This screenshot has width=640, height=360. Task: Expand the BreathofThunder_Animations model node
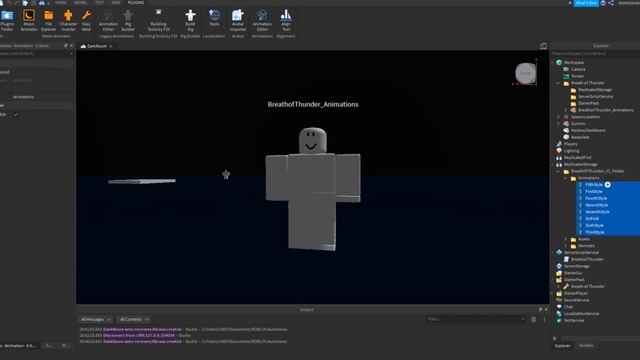coord(566,110)
